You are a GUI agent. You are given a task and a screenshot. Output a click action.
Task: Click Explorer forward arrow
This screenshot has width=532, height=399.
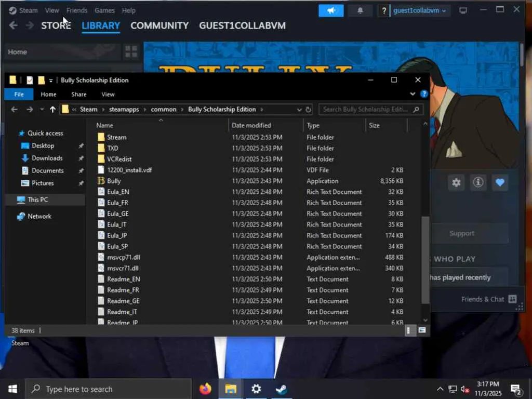[x=30, y=109]
